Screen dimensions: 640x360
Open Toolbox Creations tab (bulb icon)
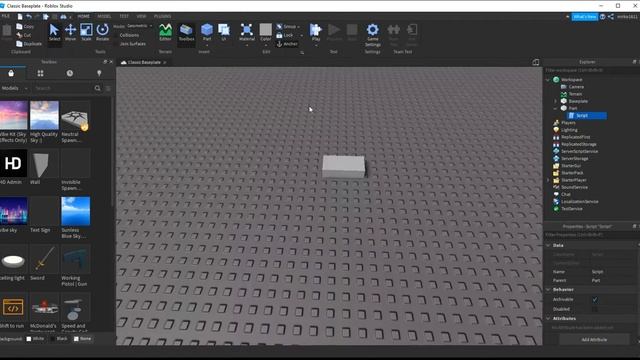tap(99, 73)
